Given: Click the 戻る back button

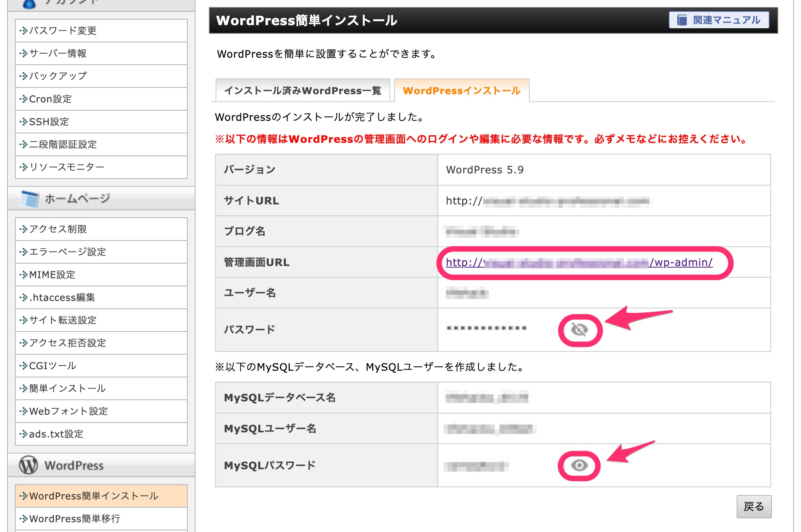Looking at the screenshot, I should pyautogui.click(x=754, y=506).
